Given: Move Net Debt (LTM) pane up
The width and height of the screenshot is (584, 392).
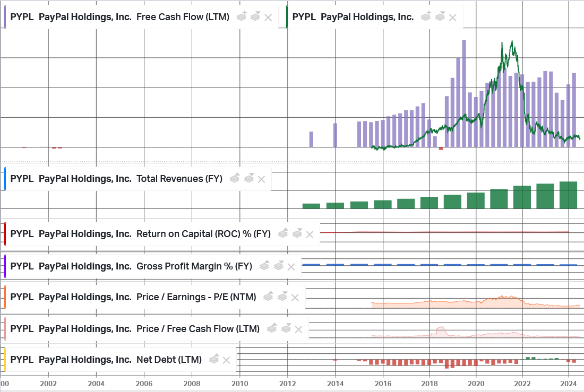Looking at the screenshot, I should (x=214, y=359).
